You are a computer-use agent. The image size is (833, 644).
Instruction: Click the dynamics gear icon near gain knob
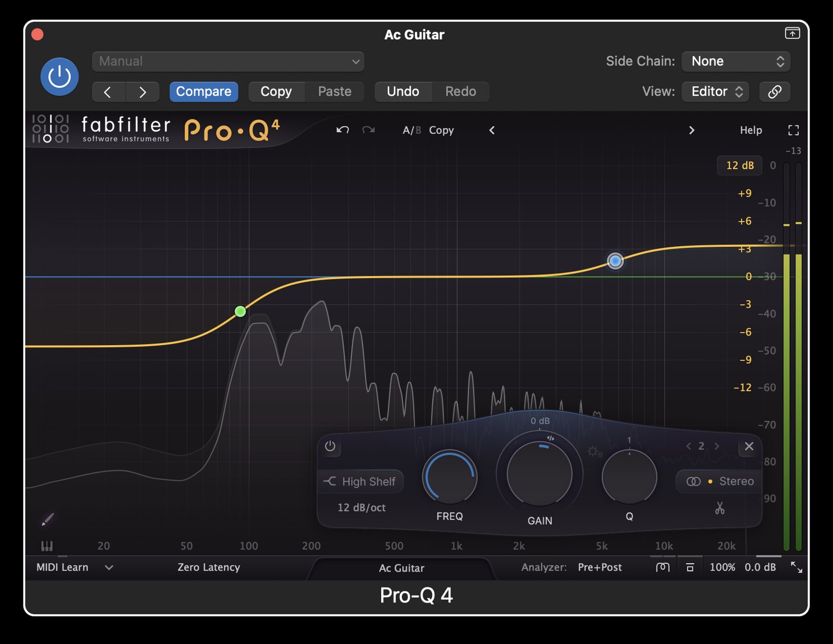pos(595,452)
